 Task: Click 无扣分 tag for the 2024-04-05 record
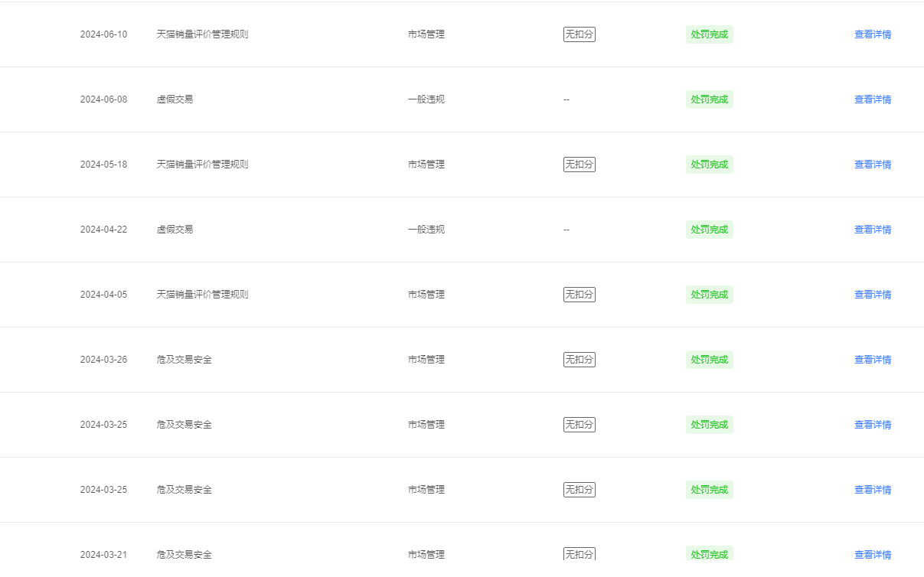click(x=580, y=295)
